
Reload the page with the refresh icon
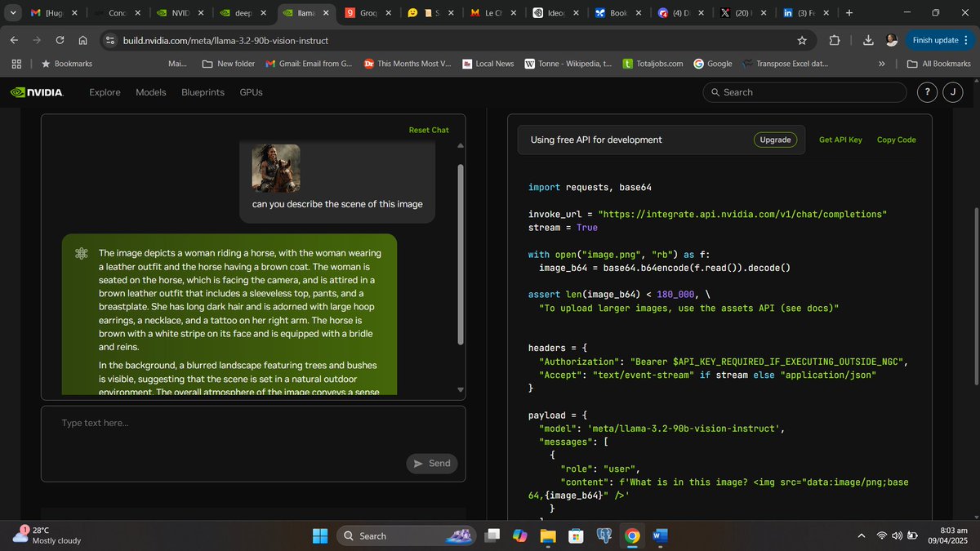[x=60, y=40]
